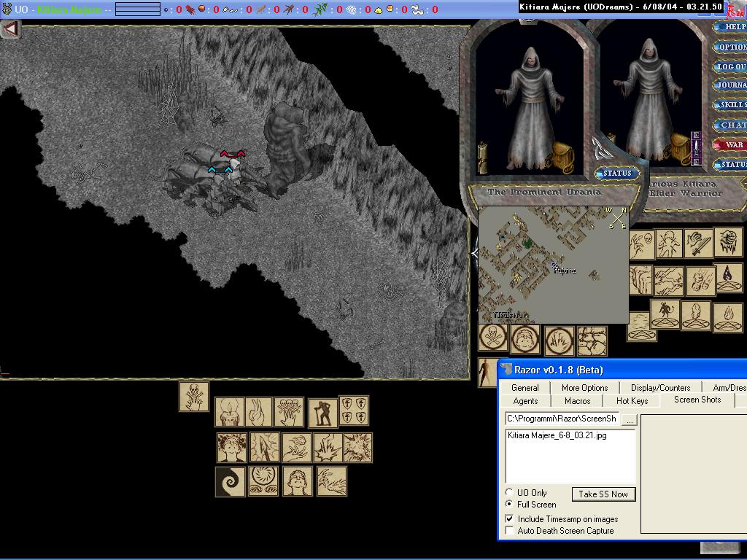The image size is (747, 560).
Task: Click the flame on pentagram summon icon
Action: point(727,317)
